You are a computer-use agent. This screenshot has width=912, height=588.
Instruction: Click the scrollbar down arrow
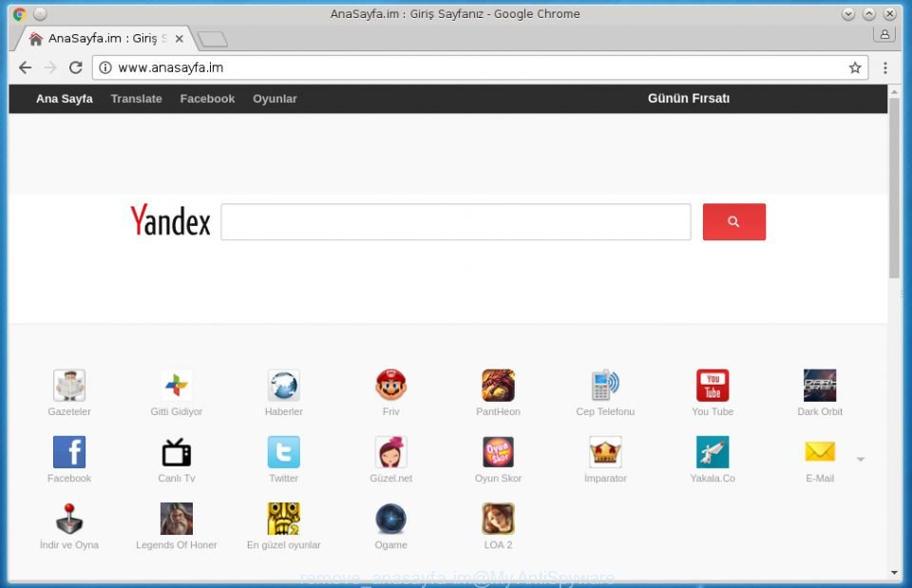[894, 573]
